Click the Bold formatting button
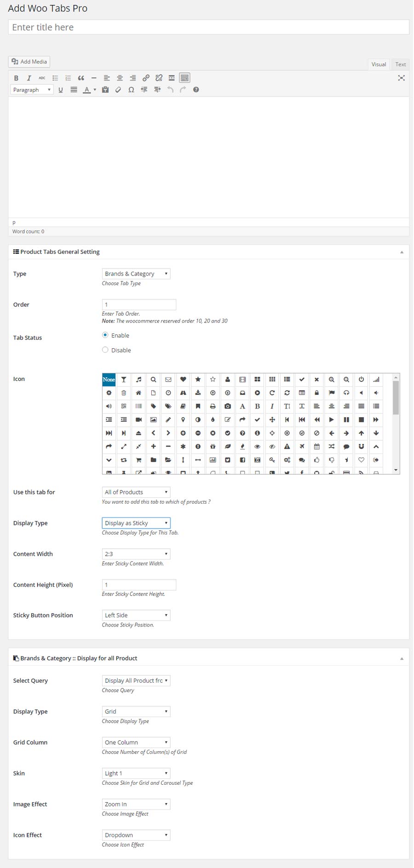 pos(16,78)
